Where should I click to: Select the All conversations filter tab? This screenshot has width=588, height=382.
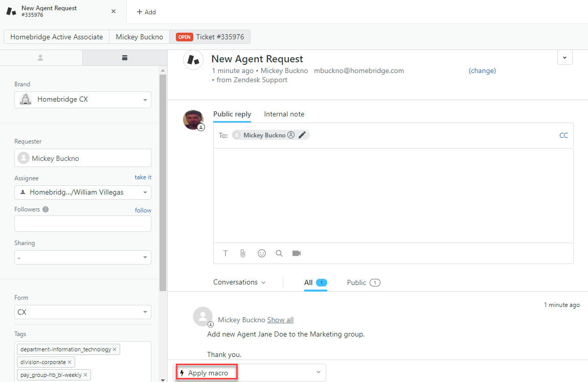(315, 283)
